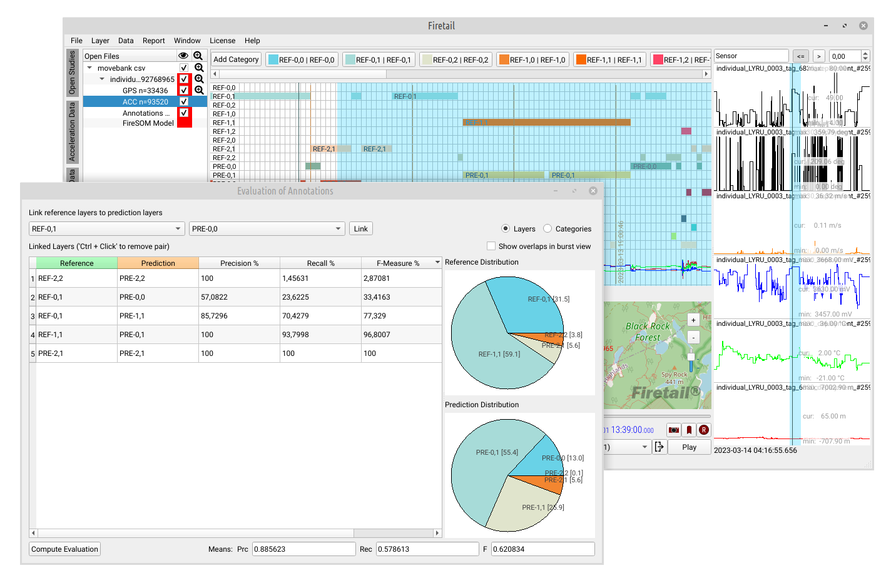Select the REF-0,2 | REF-0,2 category button
The width and height of the screenshot is (891, 588).
456,59
